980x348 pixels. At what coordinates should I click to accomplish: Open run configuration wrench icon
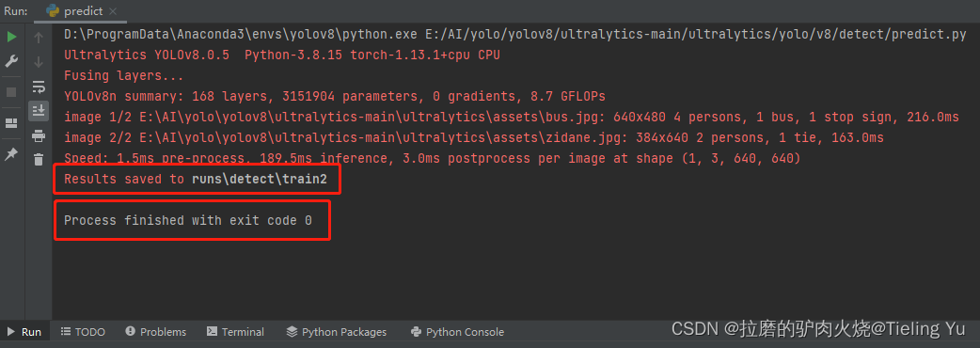[x=11, y=62]
